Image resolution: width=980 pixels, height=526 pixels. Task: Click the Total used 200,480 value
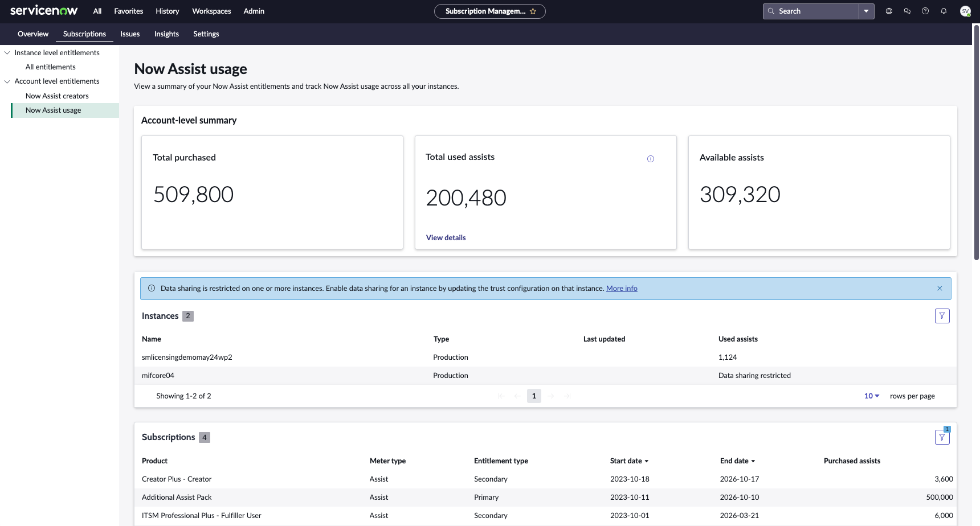tap(466, 198)
